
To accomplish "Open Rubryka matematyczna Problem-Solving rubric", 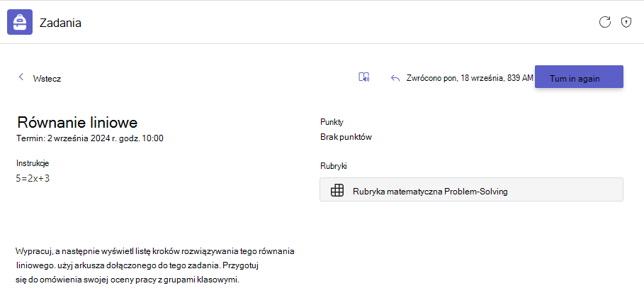I will click(x=471, y=189).
